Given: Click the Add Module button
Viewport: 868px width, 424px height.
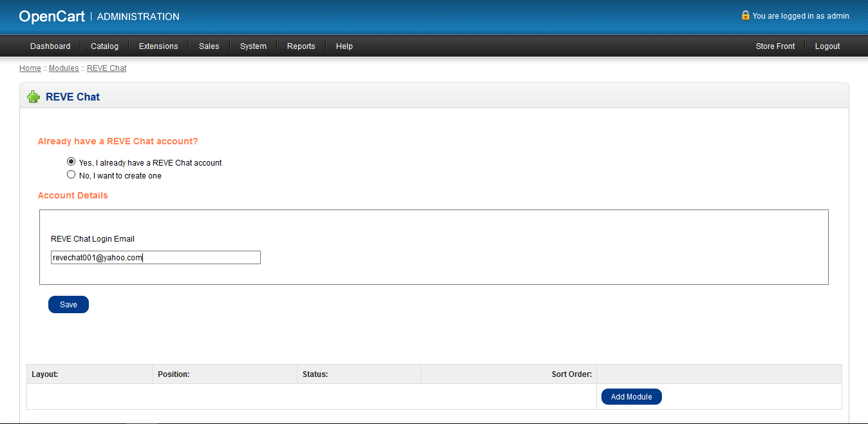Looking at the screenshot, I should pos(632,397).
